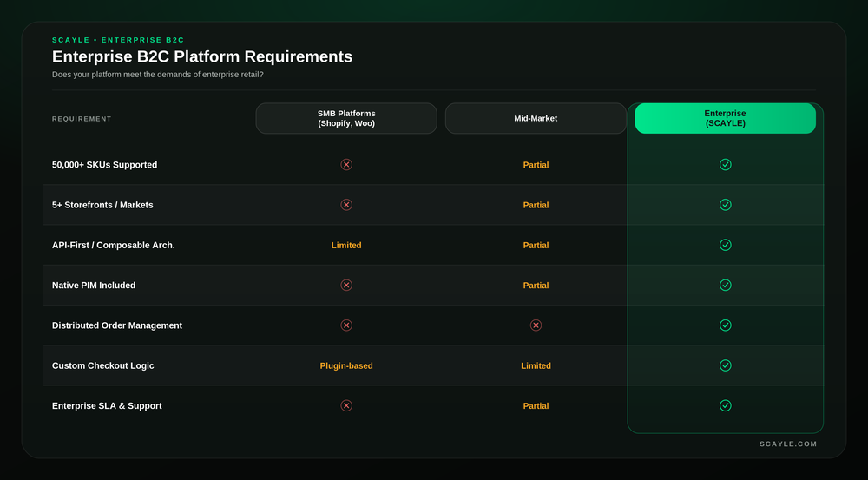Click 'Limited' in the API-First row under SMB
Screen dimensions: 868x480
pyautogui.click(x=346, y=246)
